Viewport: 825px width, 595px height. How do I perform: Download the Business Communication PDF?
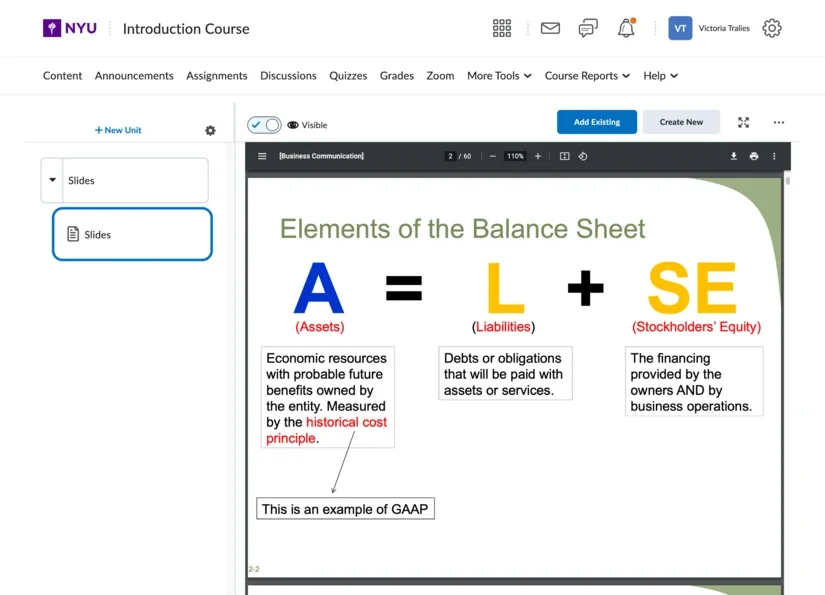tap(734, 156)
